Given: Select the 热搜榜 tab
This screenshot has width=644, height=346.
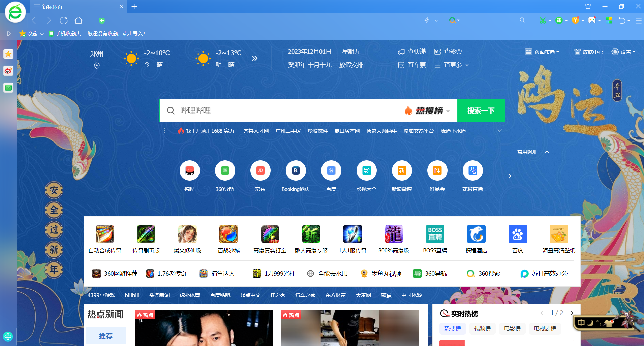Looking at the screenshot, I should [x=453, y=328].
